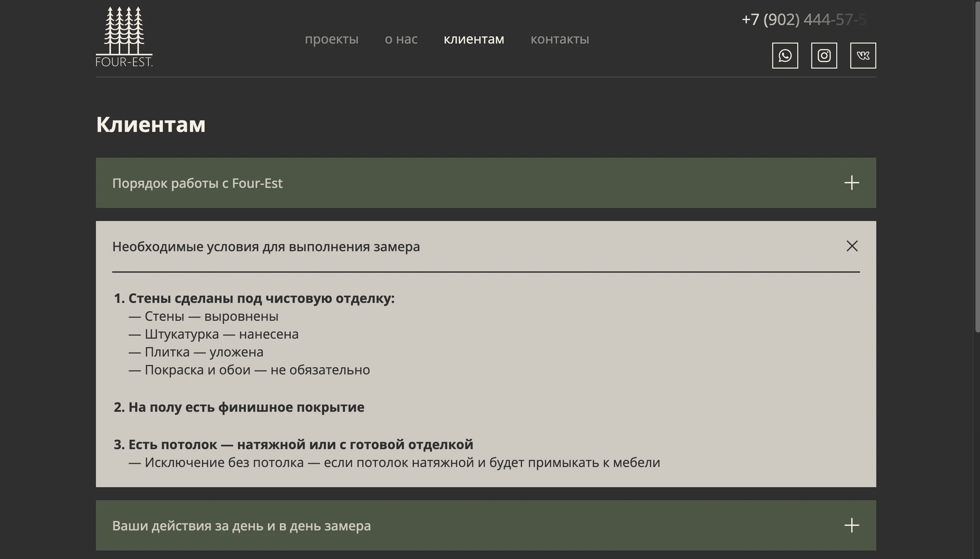This screenshot has height=559, width=980.
Task: Click the Клиентам page heading
Action: 151,124
